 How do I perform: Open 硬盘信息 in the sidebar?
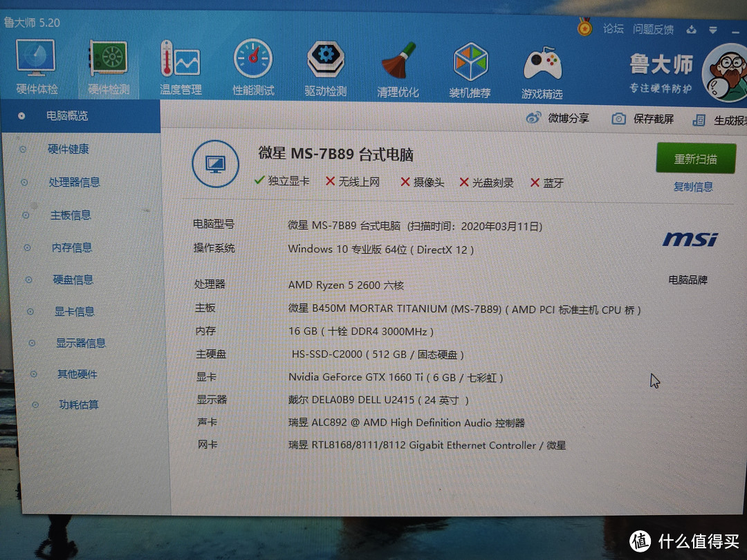pyautogui.click(x=73, y=279)
